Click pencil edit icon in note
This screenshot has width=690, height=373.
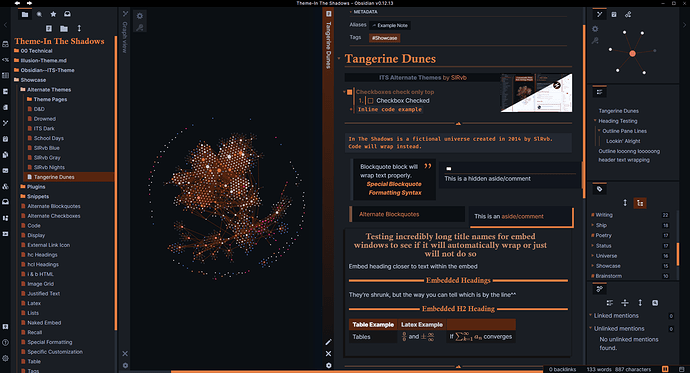[x=328, y=342]
